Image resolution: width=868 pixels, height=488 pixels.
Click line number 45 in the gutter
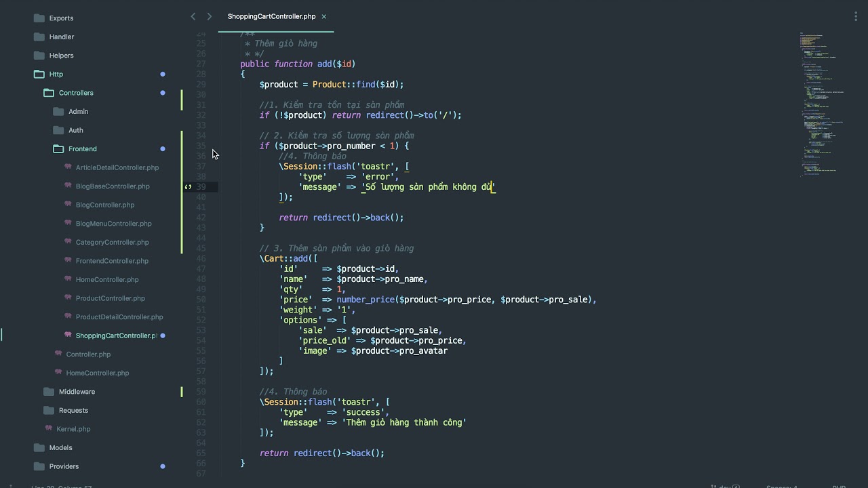(201, 248)
